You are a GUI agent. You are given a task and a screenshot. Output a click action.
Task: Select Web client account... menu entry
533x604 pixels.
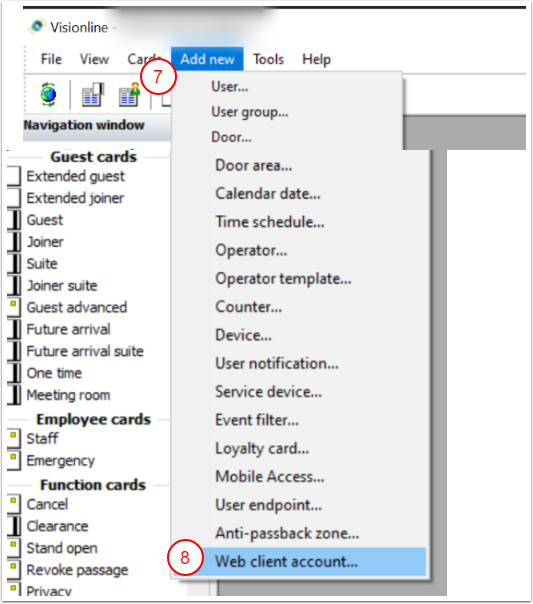299,562
